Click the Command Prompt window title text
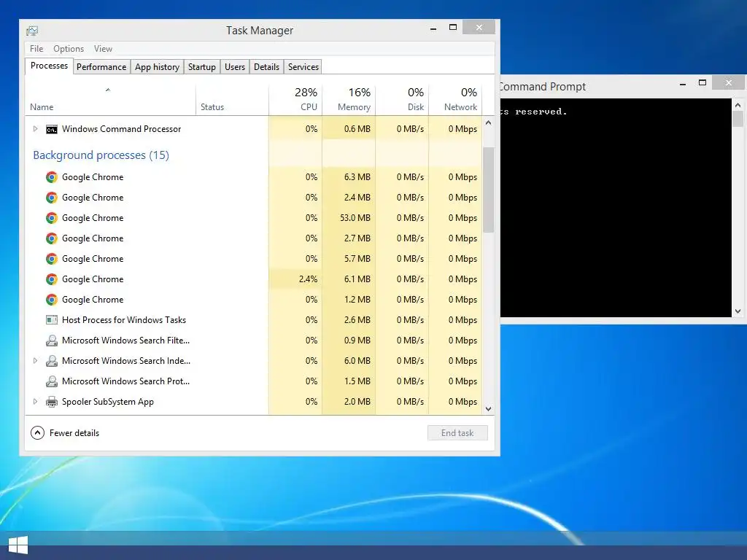The height and width of the screenshot is (560, 747). pyautogui.click(x=543, y=87)
